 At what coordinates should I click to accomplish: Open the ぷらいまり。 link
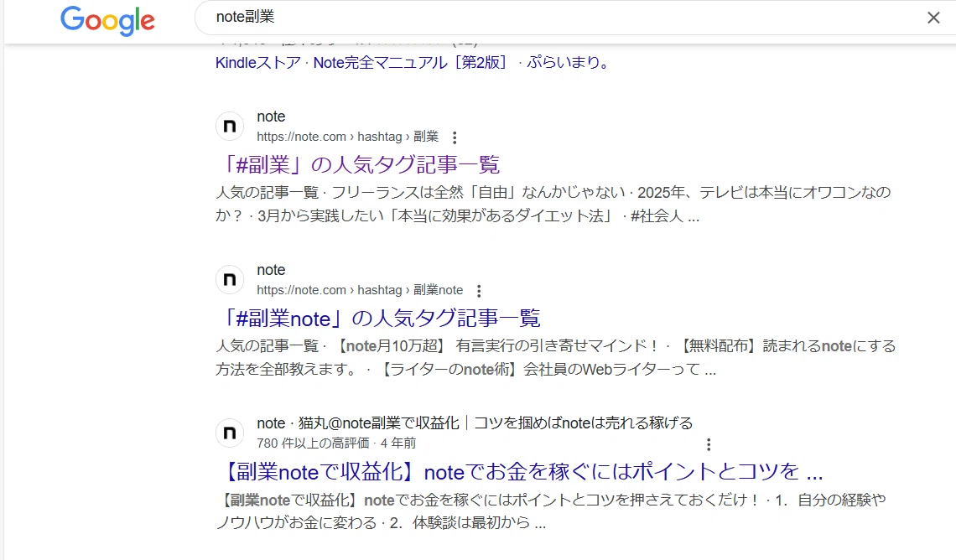[569, 62]
